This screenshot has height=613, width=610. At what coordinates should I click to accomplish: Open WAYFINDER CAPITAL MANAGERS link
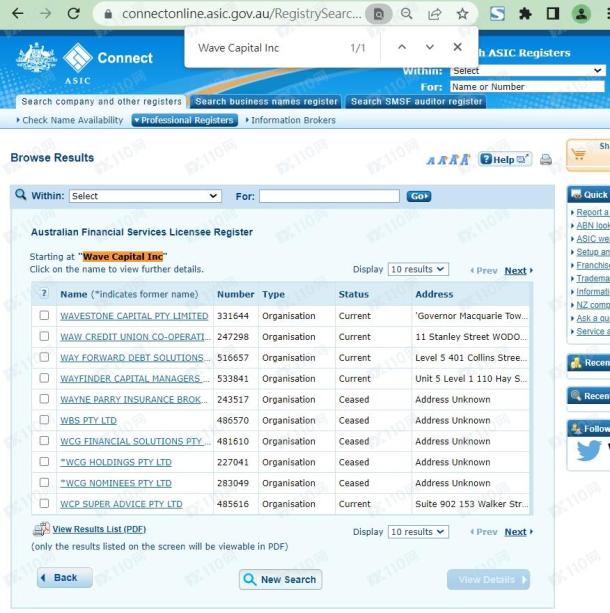click(135, 378)
